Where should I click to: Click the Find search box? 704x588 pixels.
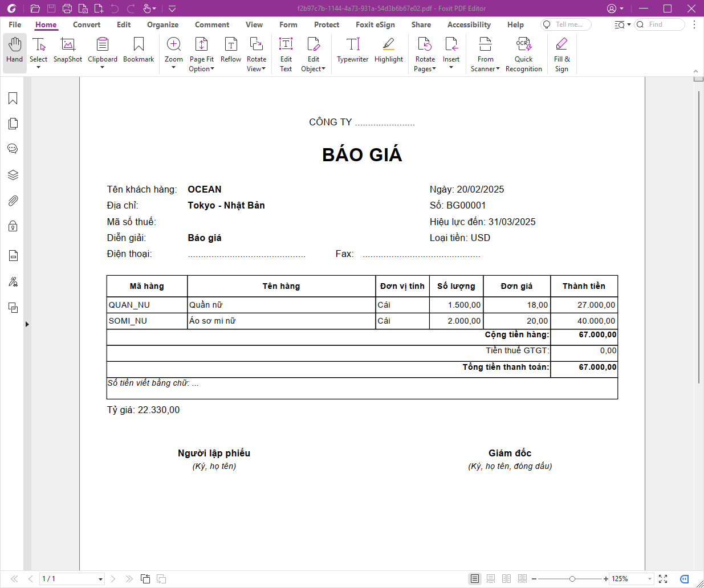click(660, 24)
